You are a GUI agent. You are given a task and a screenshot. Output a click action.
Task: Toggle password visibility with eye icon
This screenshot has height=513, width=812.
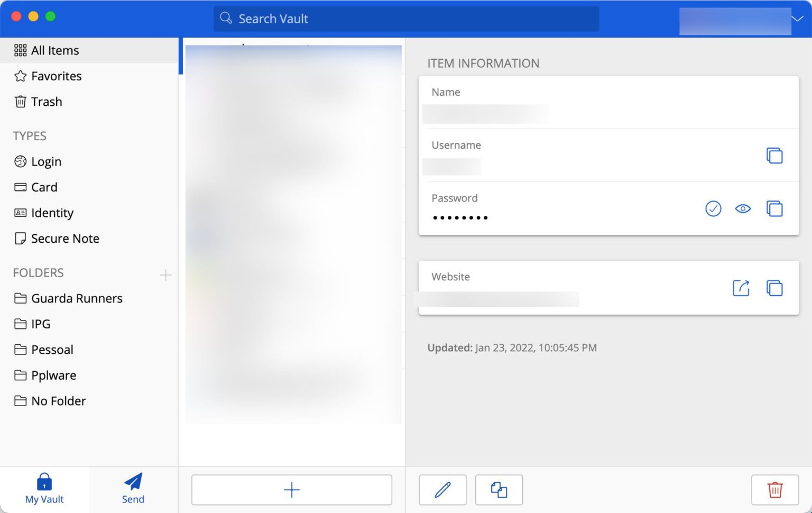pos(743,209)
